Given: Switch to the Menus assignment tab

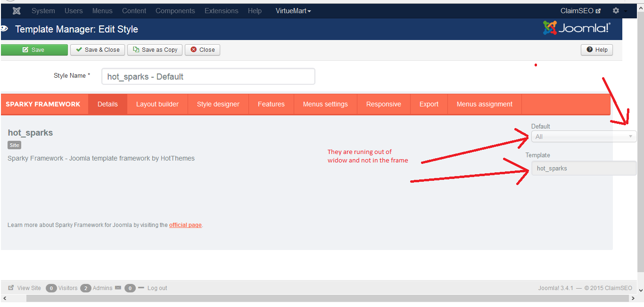Looking at the screenshot, I should point(485,104).
